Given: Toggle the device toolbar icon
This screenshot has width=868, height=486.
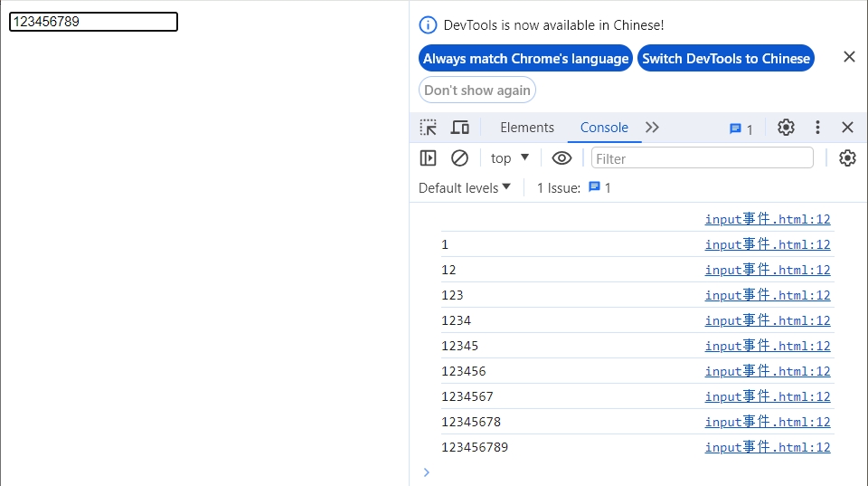Looking at the screenshot, I should (460, 128).
